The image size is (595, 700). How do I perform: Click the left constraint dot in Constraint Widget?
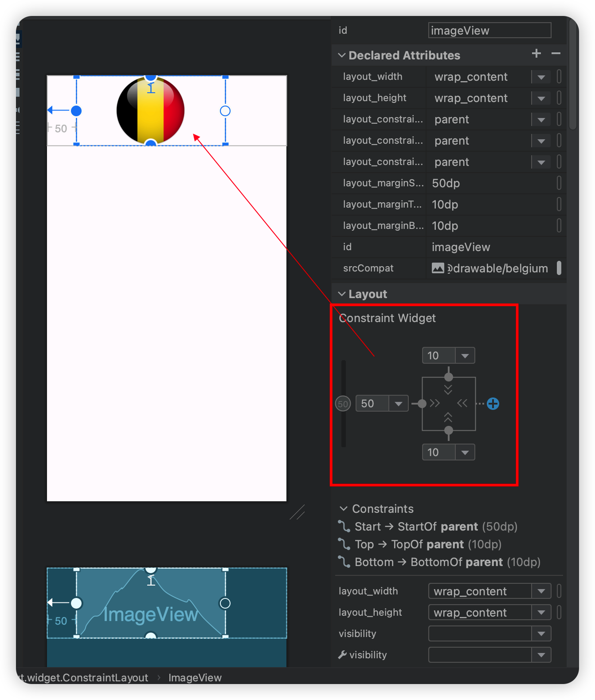pos(422,404)
